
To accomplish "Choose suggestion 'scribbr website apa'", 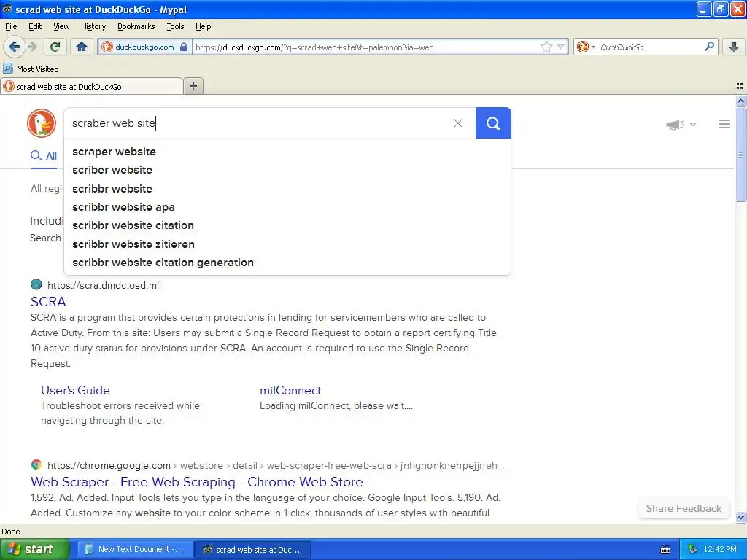I will [287, 207].
